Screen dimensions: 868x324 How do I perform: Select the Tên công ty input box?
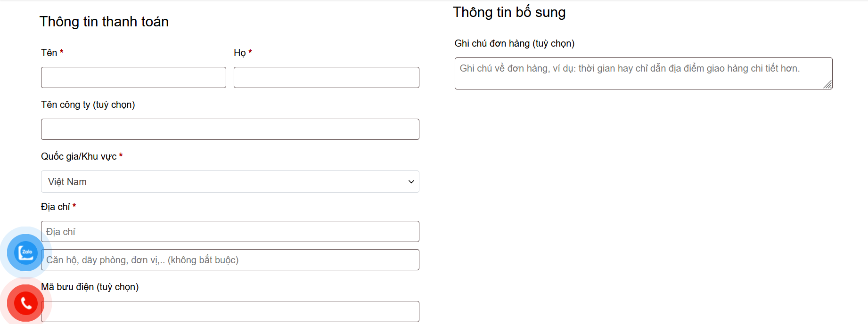[230, 130]
